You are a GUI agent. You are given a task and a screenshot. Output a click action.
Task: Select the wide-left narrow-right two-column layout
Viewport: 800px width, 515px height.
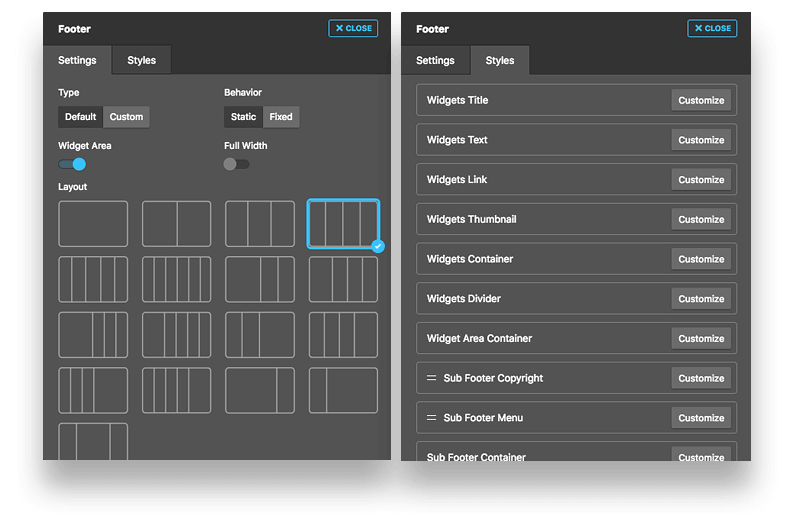click(260, 390)
